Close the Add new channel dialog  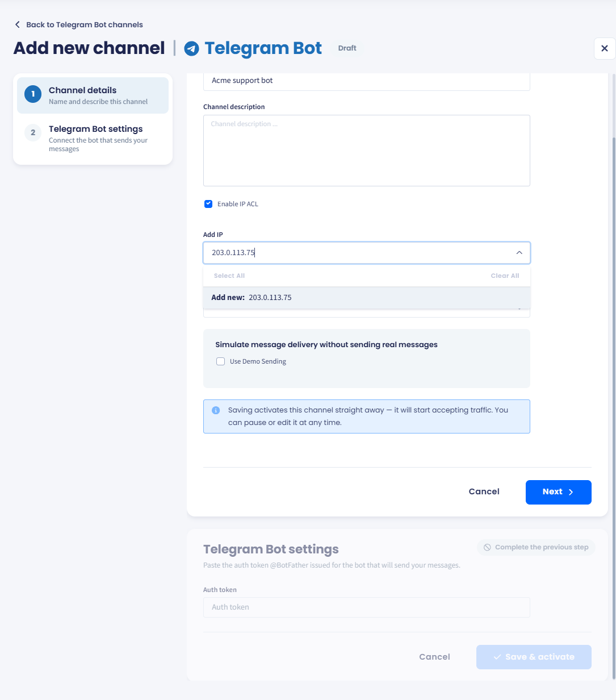605,48
